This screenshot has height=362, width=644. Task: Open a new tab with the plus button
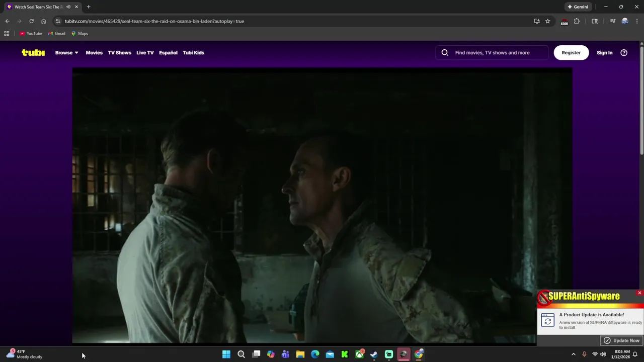click(89, 7)
